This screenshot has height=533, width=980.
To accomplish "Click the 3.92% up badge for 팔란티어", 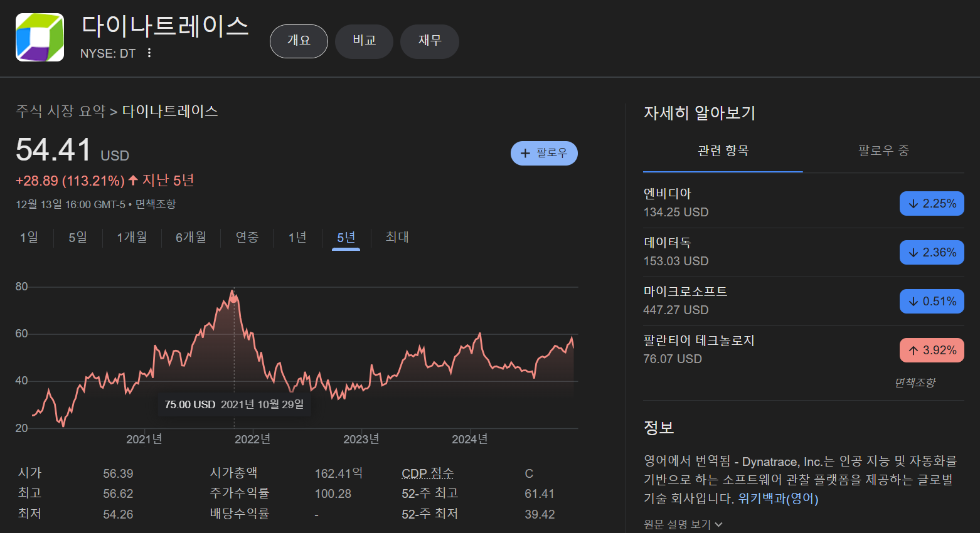I will pyautogui.click(x=932, y=351).
